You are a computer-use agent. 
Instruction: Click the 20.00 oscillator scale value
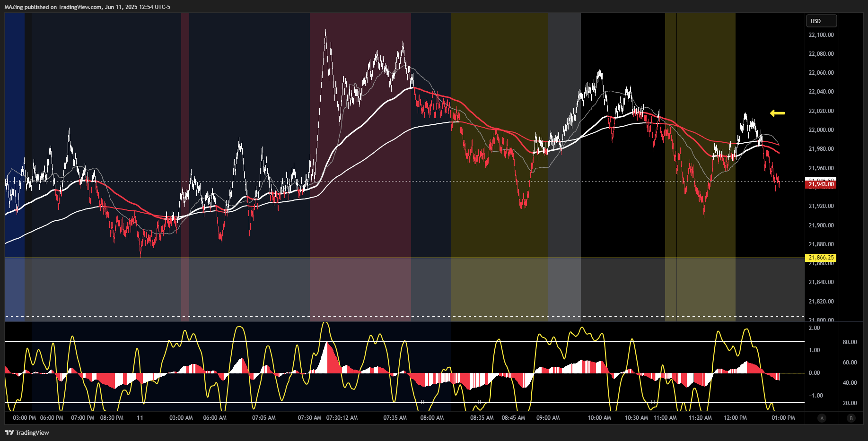[850, 403]
